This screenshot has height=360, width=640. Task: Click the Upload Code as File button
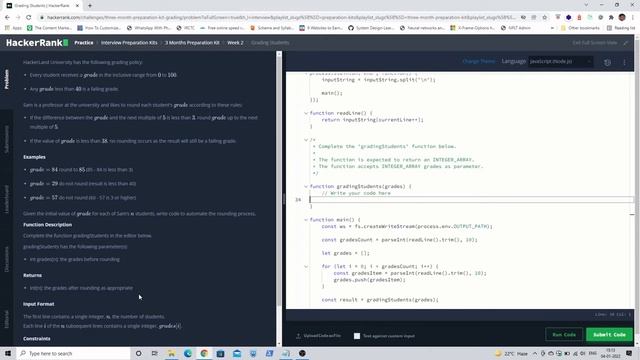[318, 336]
